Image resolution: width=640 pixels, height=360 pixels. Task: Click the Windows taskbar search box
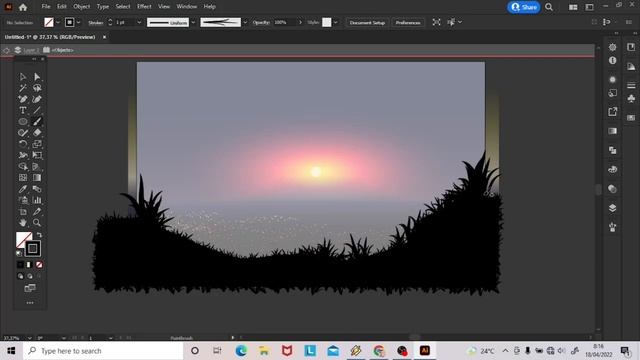[x=103, y=351]
